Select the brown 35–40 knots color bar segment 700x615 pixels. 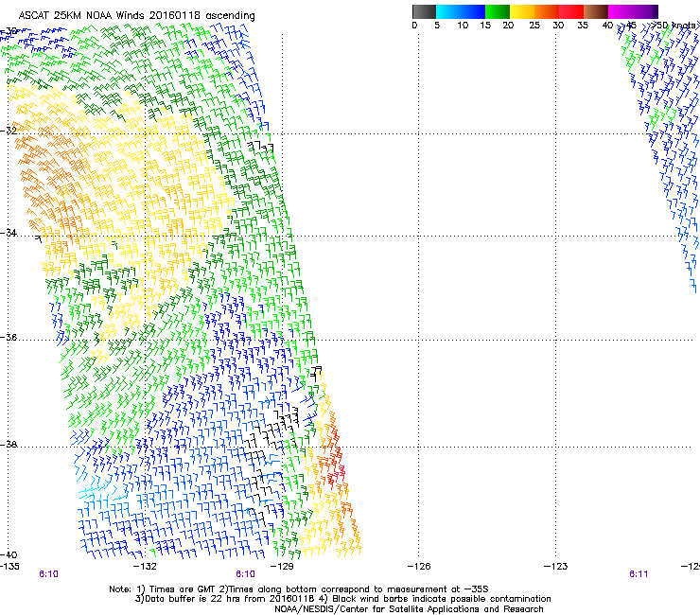(596, 11)
